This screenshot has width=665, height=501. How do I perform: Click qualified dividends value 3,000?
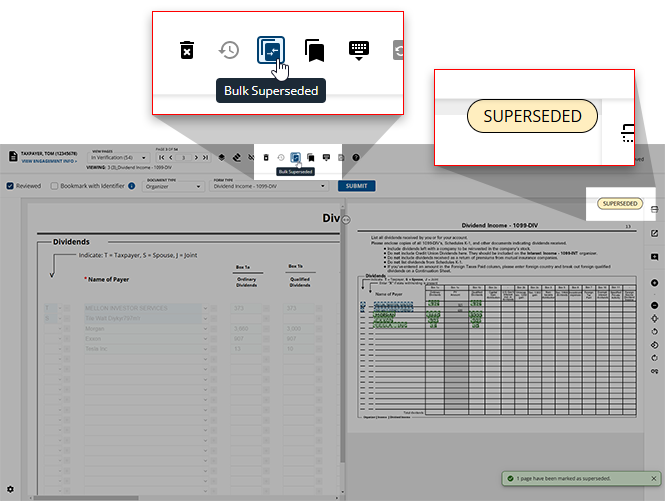pyautogui.click(x=299, y=328)
